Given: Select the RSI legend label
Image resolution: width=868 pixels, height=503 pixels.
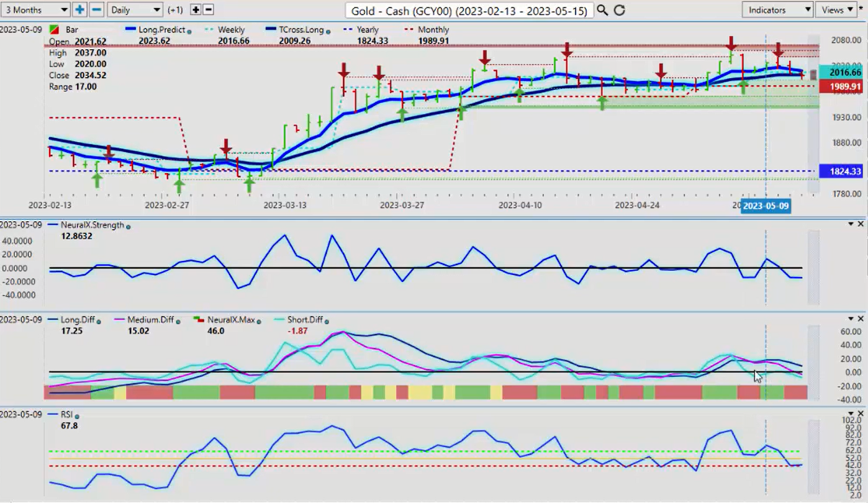Looking at the screenshot, I should [x=67, y=415].
